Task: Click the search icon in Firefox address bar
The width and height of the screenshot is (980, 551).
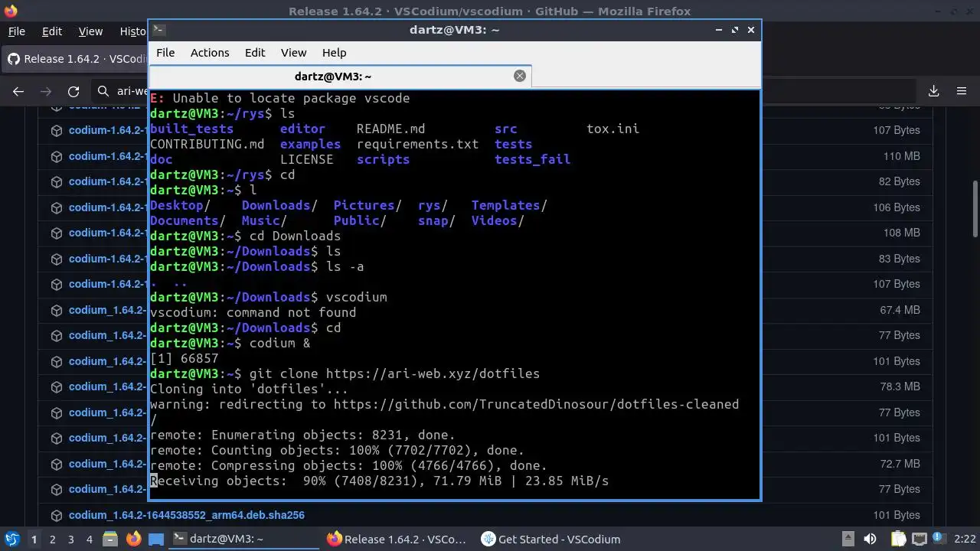Action: point(103,91)
